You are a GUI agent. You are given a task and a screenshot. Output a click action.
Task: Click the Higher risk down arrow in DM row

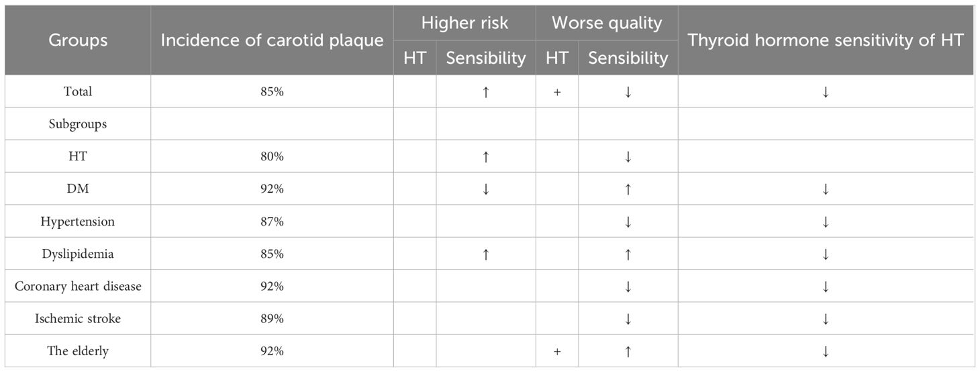click(486, 189)
